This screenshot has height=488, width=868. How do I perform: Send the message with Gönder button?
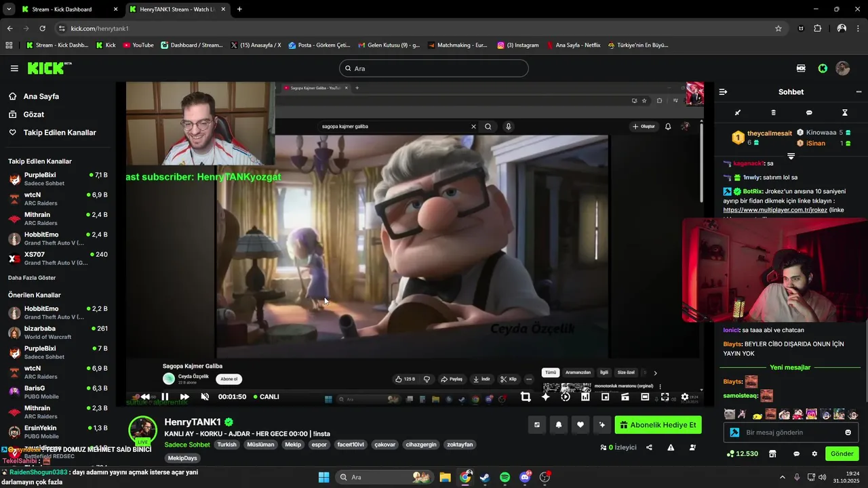tap(842, 453)
